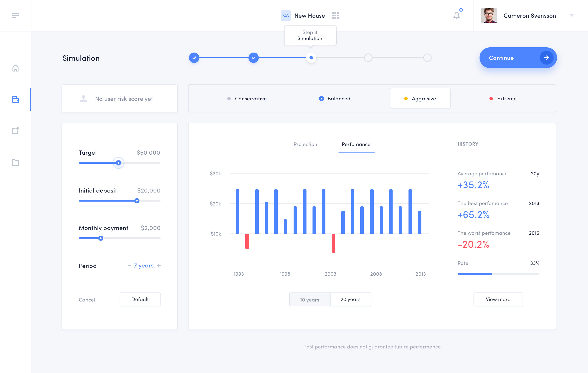Click View more under History
Viewport: 588px width, 373px height.
(x=498, y=299)
